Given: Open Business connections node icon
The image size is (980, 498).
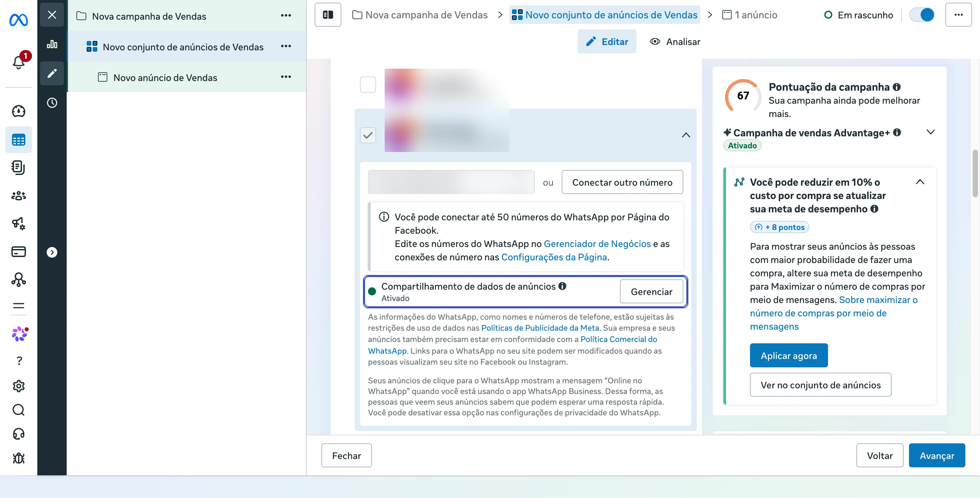Looking at the screenshot, I should [18, 280].
